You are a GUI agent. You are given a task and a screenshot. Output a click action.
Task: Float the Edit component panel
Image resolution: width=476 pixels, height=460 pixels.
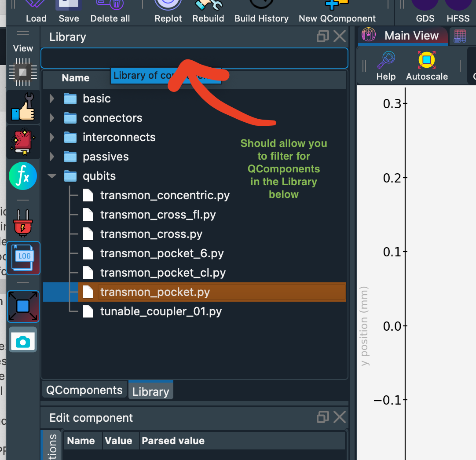tap(323, 417)
